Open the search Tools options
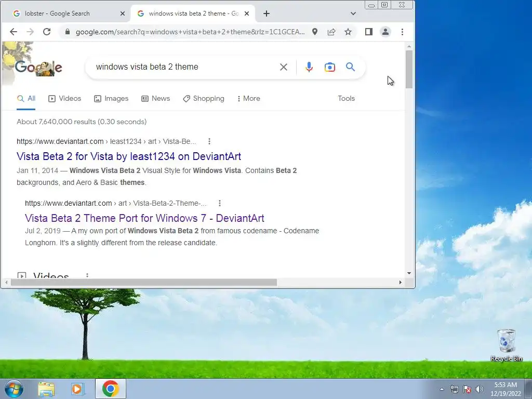 click(346, 98)
